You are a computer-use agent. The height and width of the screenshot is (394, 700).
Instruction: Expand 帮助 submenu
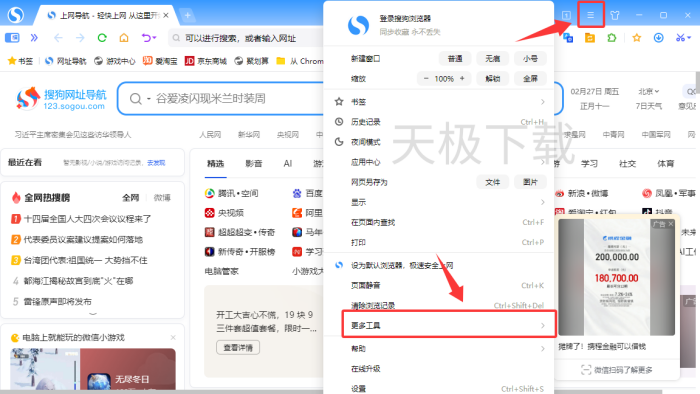(440, 348)
